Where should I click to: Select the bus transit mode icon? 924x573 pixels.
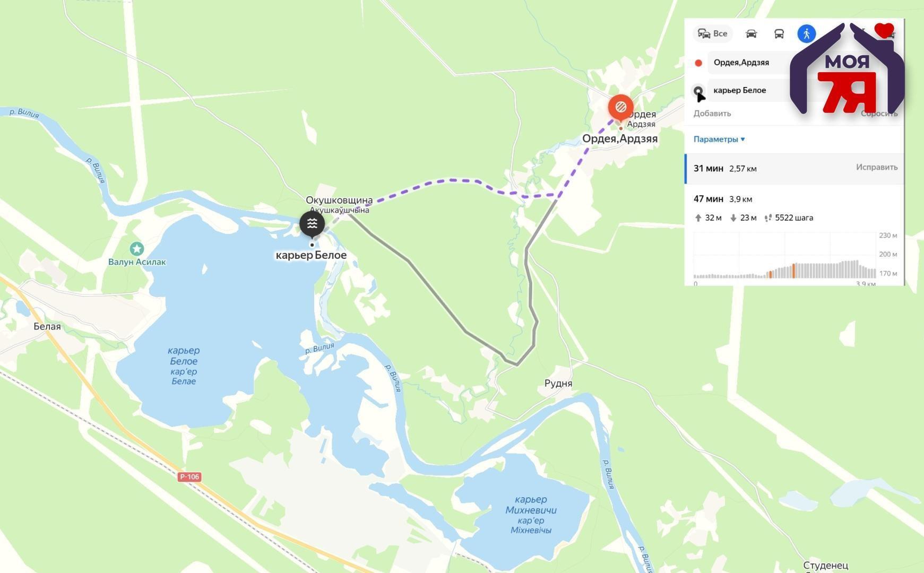point(779,34)
